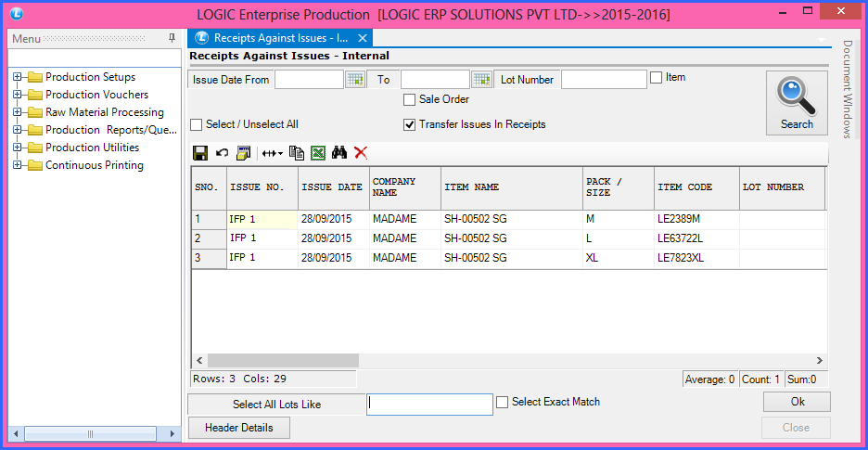Click the copy documents toolbar icon
868x450 pixels.
(298, 153)
